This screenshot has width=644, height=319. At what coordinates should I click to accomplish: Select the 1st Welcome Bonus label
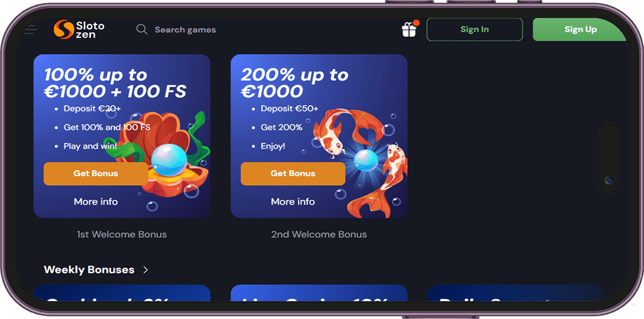[x=122, y=235]
